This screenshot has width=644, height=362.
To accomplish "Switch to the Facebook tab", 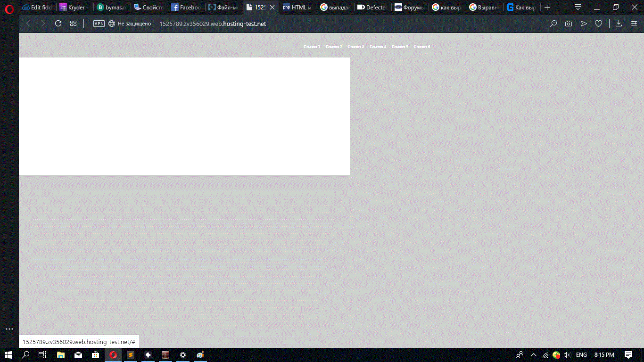I will coord(186,8).
